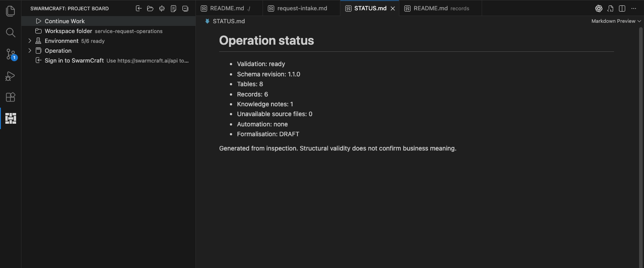Click the 'Generated from inspection' paragraph

point(338,148)
